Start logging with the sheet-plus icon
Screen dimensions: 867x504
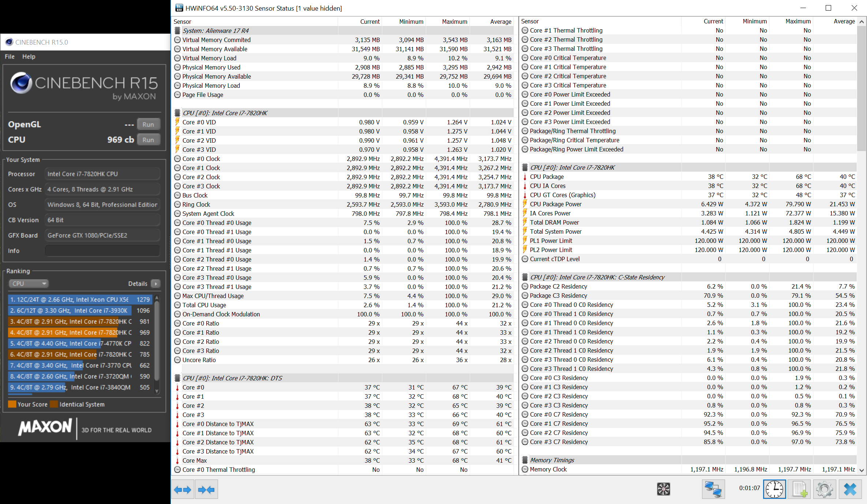coord(799,489)
